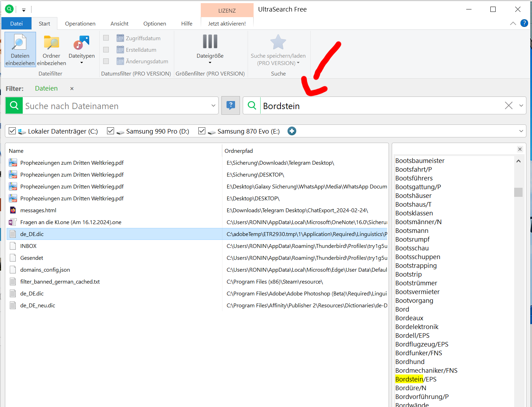Remove the Dateien filter with the X

(x=72, y=88)
